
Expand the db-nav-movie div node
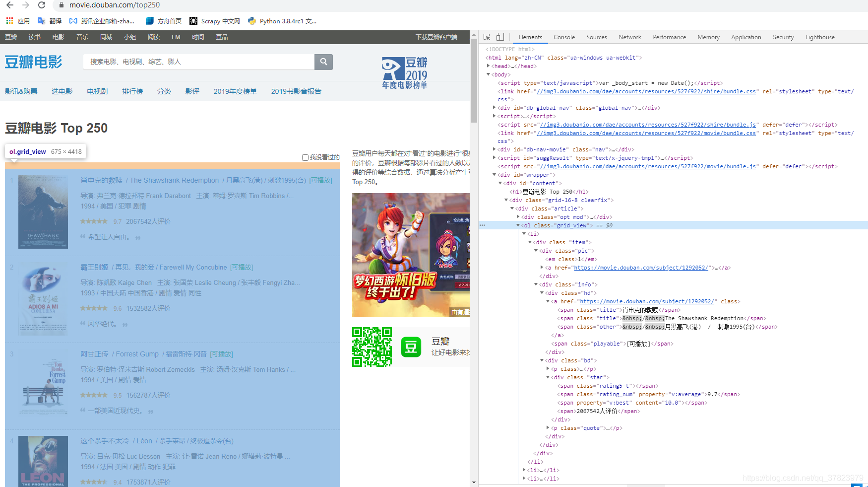tap(495, 149)
